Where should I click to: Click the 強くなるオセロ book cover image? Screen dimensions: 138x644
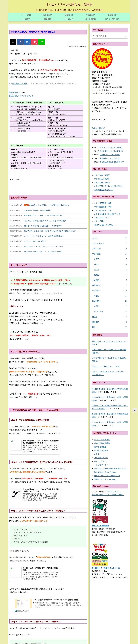tap(99, 554)
